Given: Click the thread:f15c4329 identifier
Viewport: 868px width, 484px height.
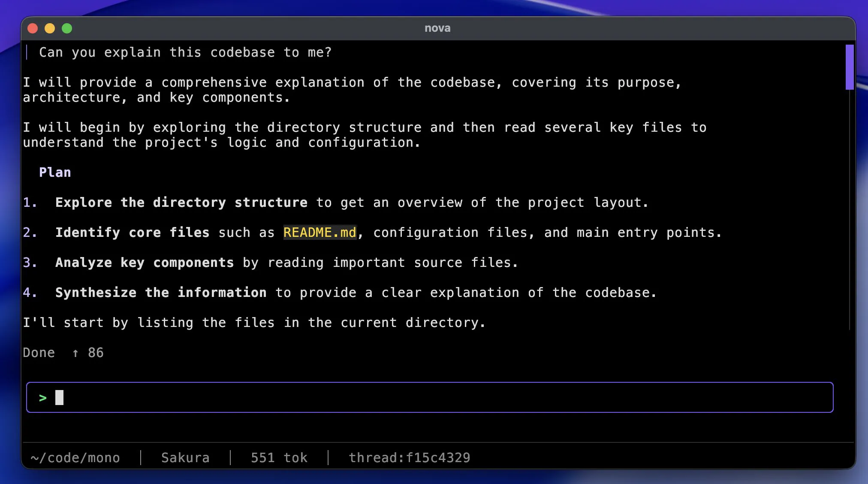Looking at the screenshot, I should tap(410, 458).
